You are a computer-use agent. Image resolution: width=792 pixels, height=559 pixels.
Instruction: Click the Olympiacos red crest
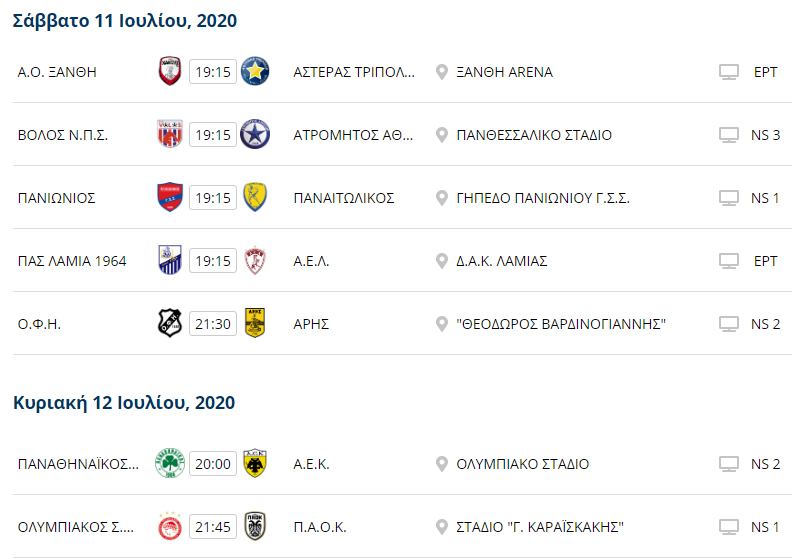click(170, 526)
